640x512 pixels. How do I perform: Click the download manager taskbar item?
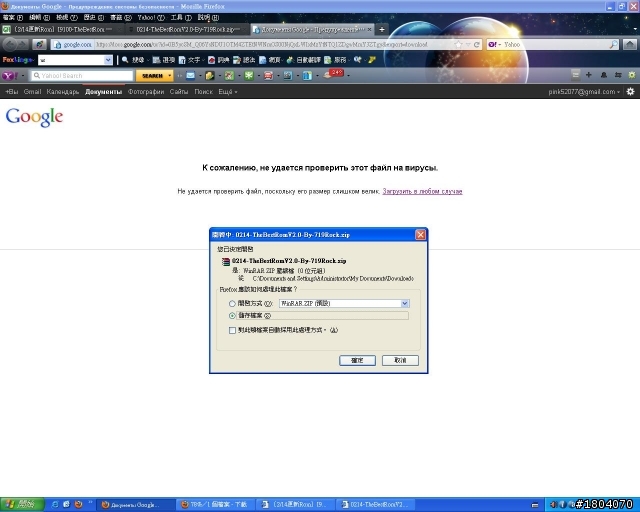point(216,505)
